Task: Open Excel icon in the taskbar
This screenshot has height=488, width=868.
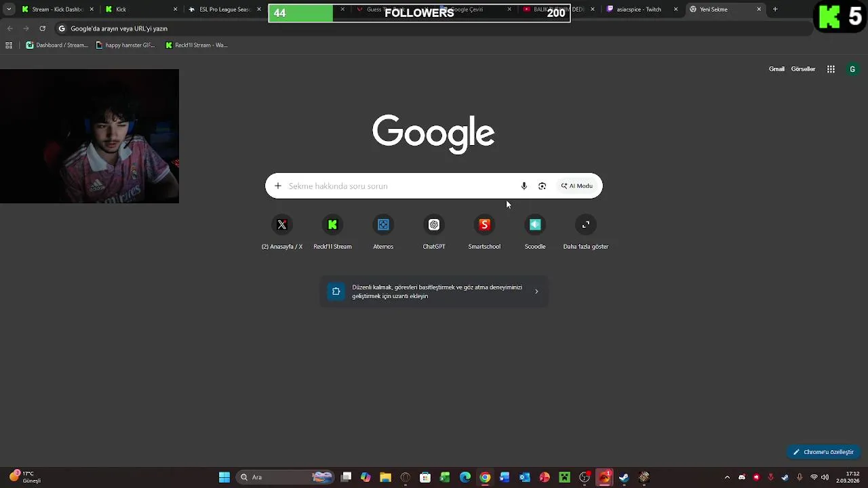Action: click(x=445, y=477)
